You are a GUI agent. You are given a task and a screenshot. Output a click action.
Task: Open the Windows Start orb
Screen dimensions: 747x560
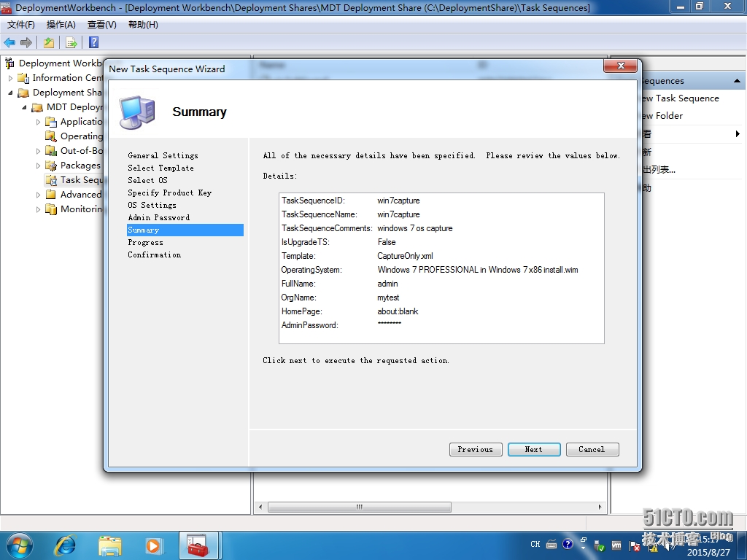click(x=20, y=545)
